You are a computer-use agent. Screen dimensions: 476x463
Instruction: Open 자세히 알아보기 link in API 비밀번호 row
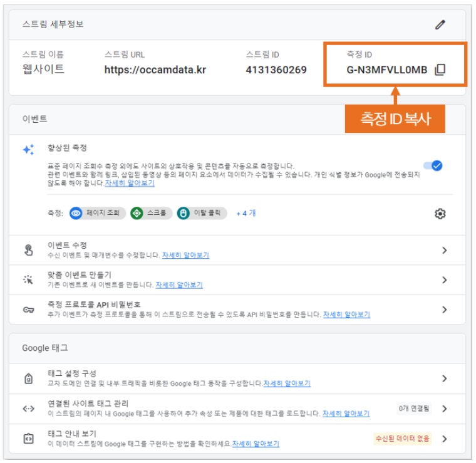pyautogui.click(x=347, y=315)
